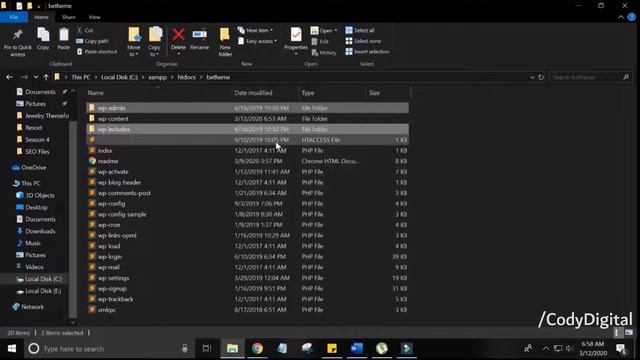
Task: Click xampp in the address path
Action: click(x=158, y=77)
